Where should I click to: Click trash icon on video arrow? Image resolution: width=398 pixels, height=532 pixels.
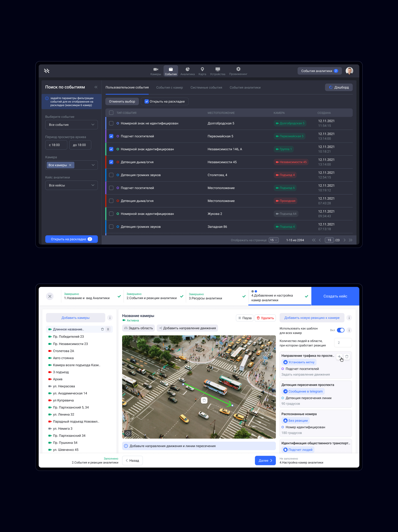coord(204,400)
